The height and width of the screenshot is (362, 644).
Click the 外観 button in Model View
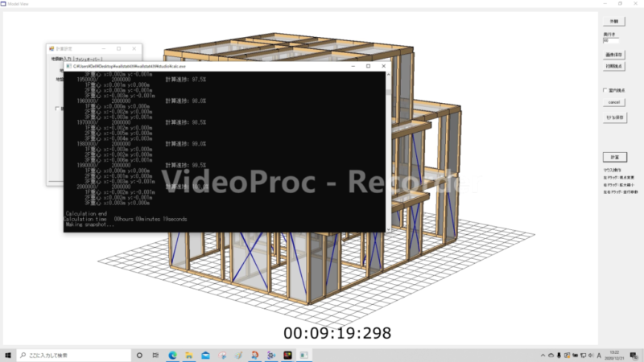(x=614, y=22)
